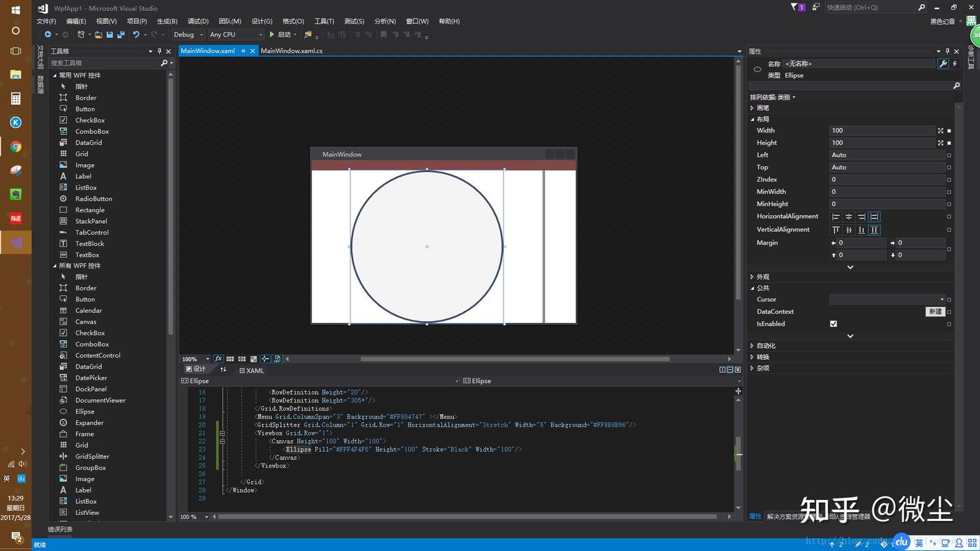This screenshot has height=551, width=980.
Task: Set VerticalAlignment to Top
Action: coord(836,230)
